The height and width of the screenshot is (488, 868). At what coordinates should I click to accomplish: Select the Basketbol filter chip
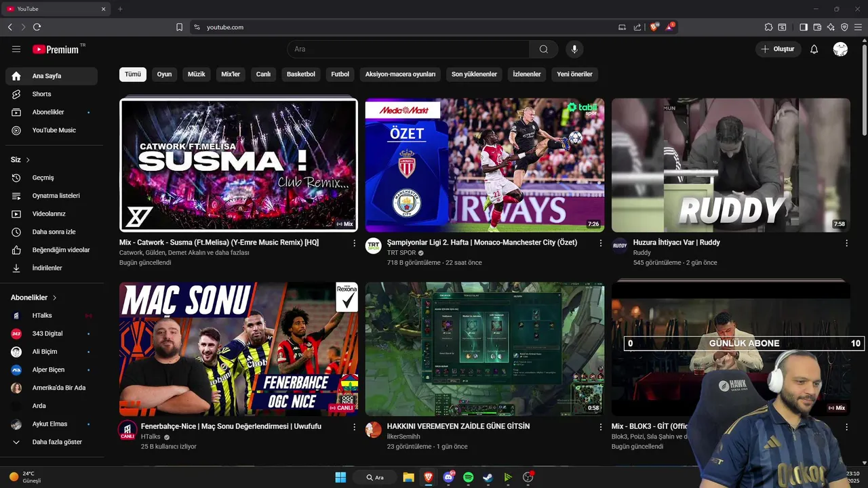pyautogui.click(x=301, y=75)
